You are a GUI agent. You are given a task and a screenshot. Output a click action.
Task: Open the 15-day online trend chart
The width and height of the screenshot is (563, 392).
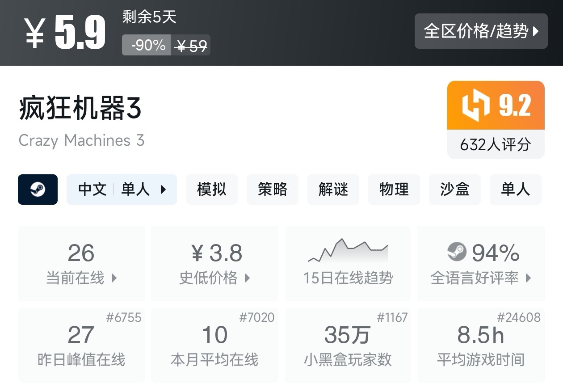[x=348, y=262]
